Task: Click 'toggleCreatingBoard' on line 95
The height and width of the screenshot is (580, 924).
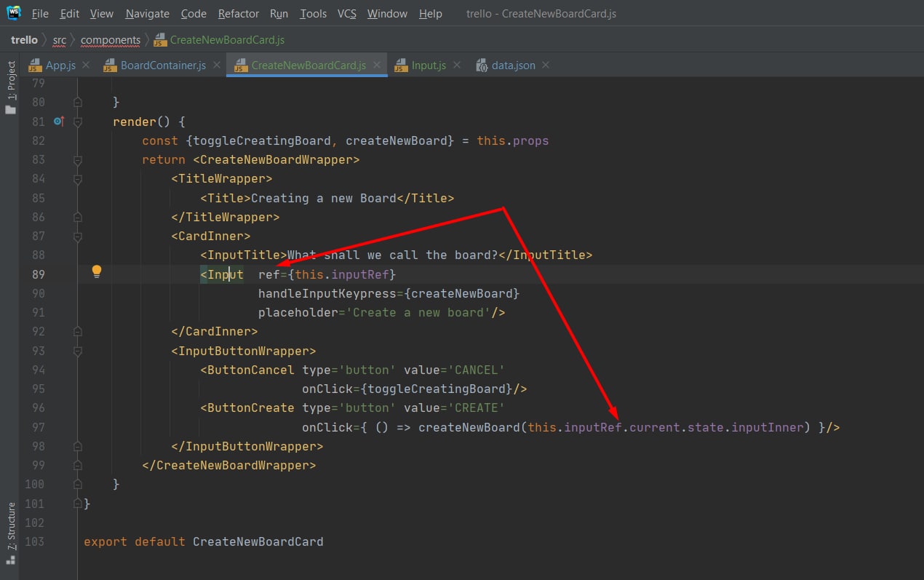Action: click(437, 389)
